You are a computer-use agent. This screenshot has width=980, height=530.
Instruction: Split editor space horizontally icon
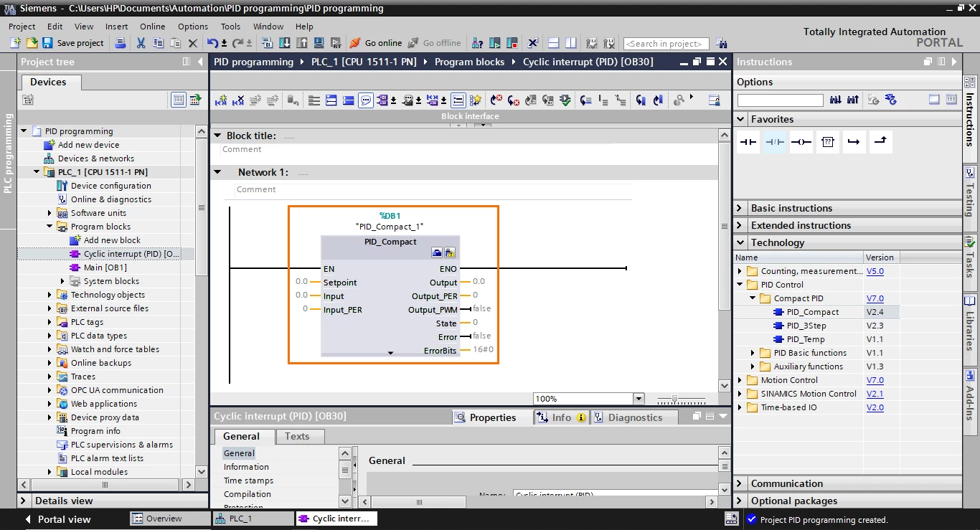[553, 43]
